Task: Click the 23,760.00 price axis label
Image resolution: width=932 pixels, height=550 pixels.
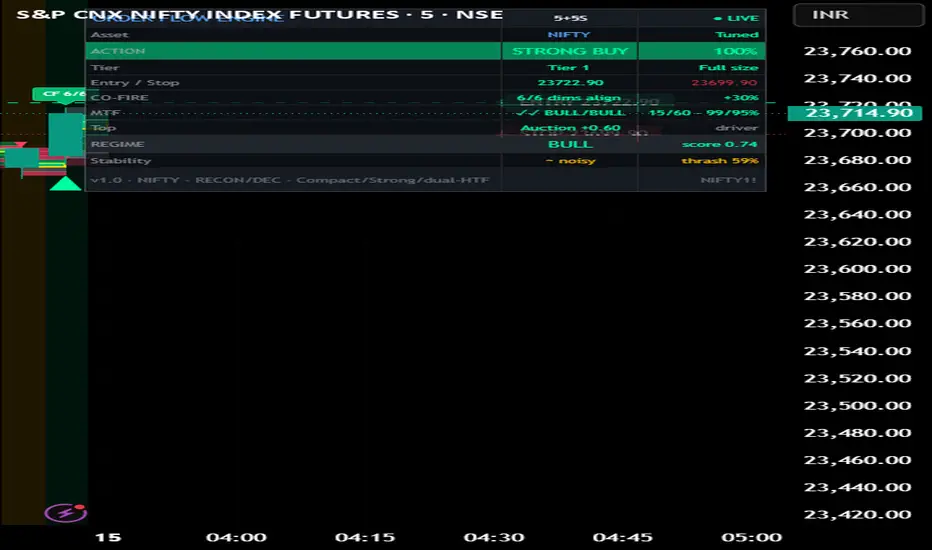Action: point(857,51)
